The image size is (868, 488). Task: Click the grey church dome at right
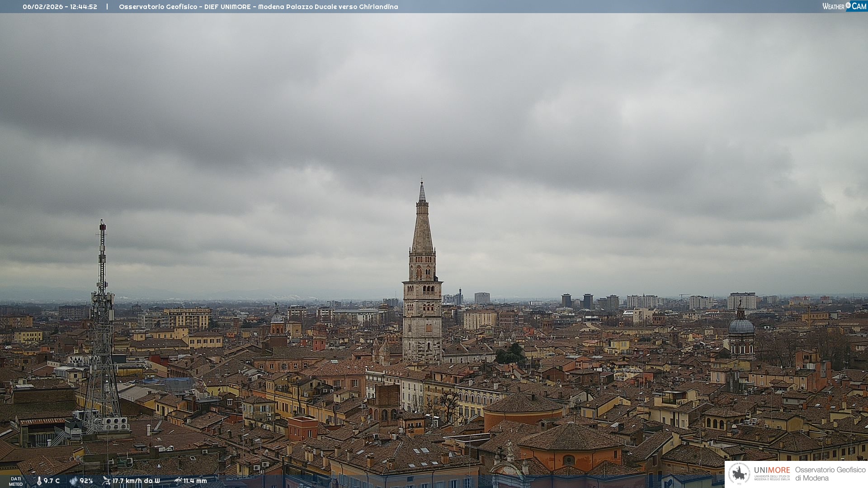coord(741,326)
